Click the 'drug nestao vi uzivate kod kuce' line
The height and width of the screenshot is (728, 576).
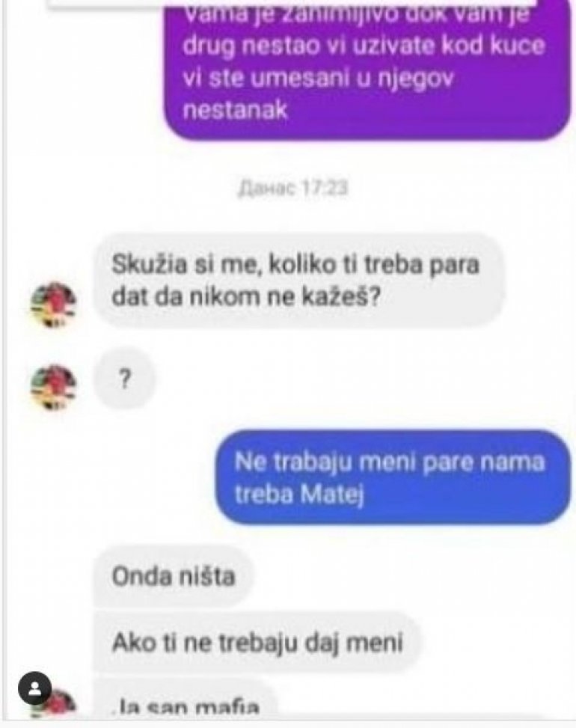364,46
